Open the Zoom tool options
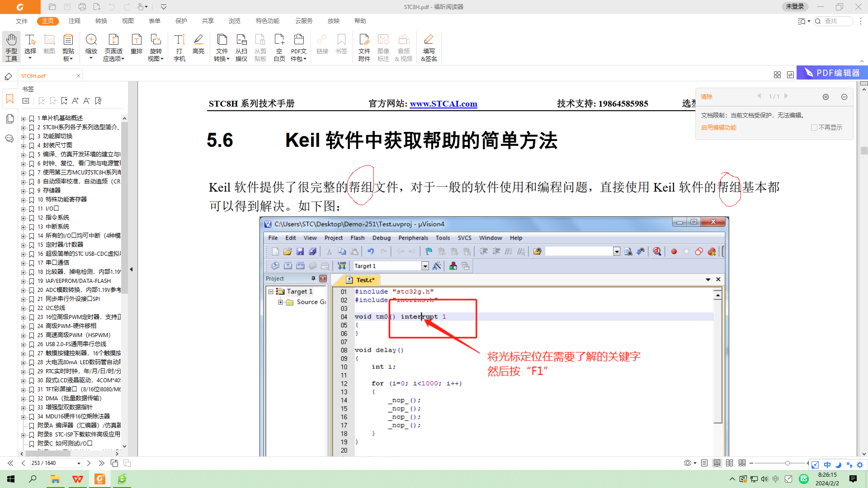 tap(91, 47)
